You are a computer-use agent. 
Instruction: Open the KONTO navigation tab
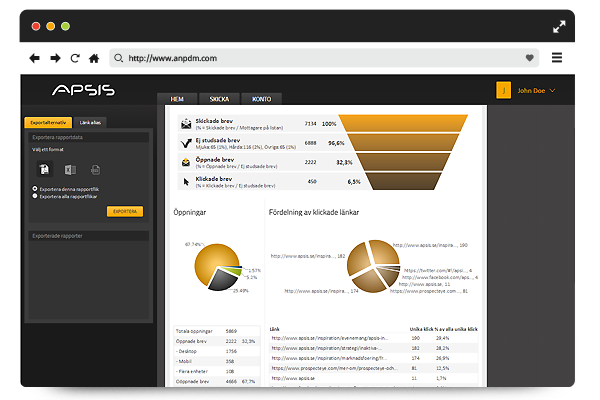pyautogui.click(x=260, y=99)
